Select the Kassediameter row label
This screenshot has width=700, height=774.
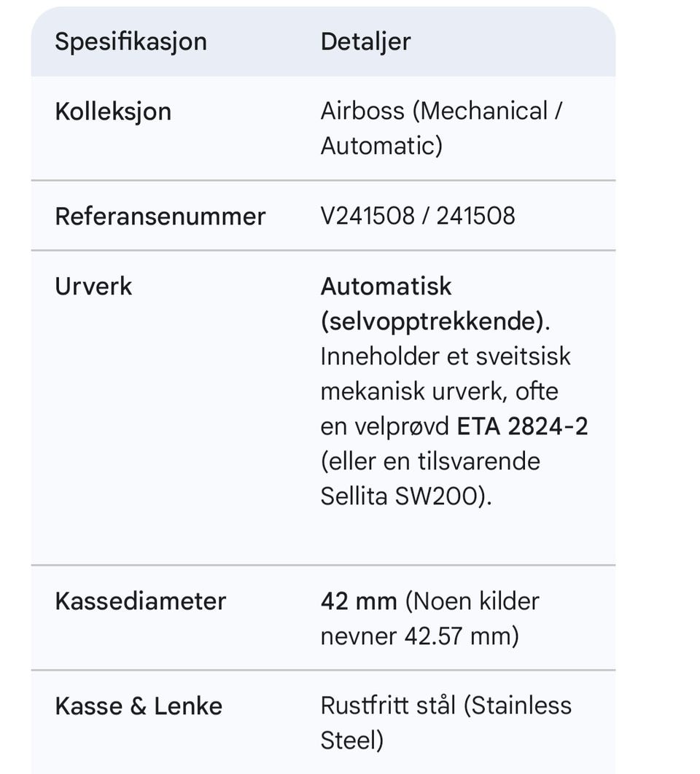tap(140, 601)
